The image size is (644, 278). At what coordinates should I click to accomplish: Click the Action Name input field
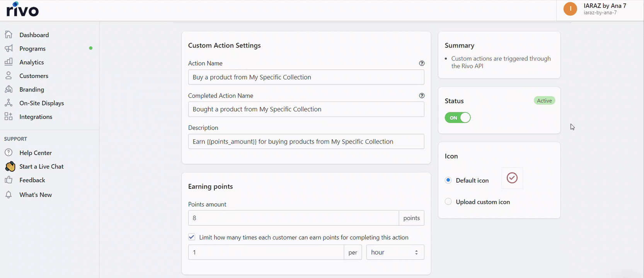pyautogui.click(x=306, y=77)
